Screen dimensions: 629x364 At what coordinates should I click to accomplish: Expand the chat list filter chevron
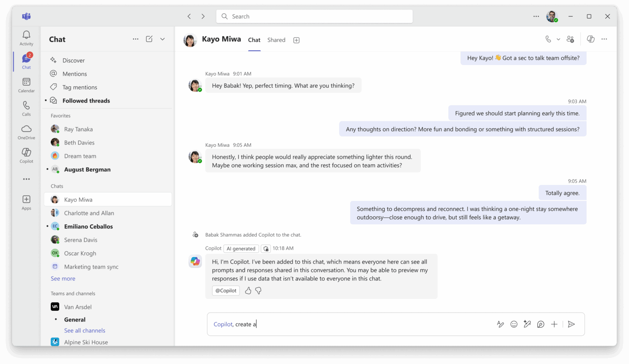[163, 39]
